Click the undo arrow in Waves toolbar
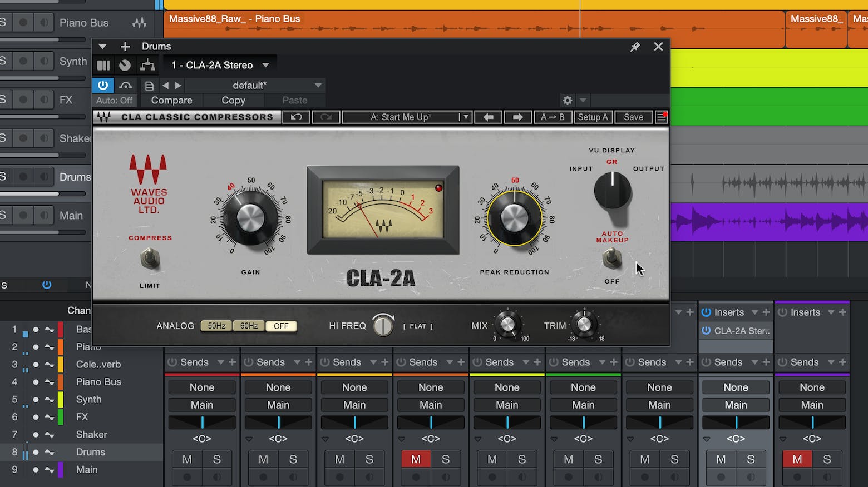 point(296,117)
